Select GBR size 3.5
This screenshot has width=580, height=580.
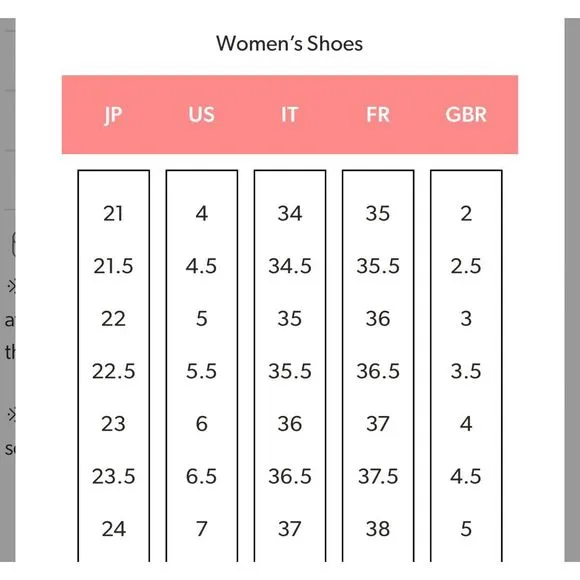(466, 371)
